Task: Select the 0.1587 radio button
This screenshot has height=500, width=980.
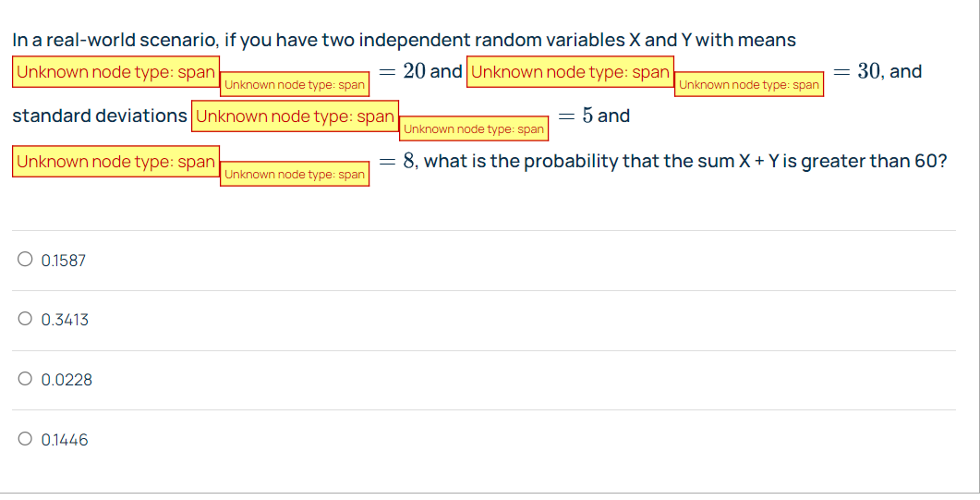Action: tap(25, 260)
